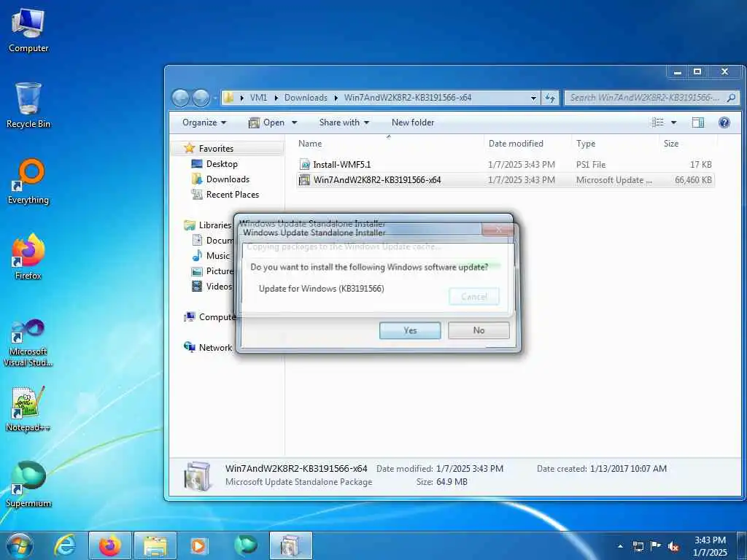Show hidden tray icons arrow
Image resolution: width=747 pixels, height=560 pixels.
pos(620,546)
